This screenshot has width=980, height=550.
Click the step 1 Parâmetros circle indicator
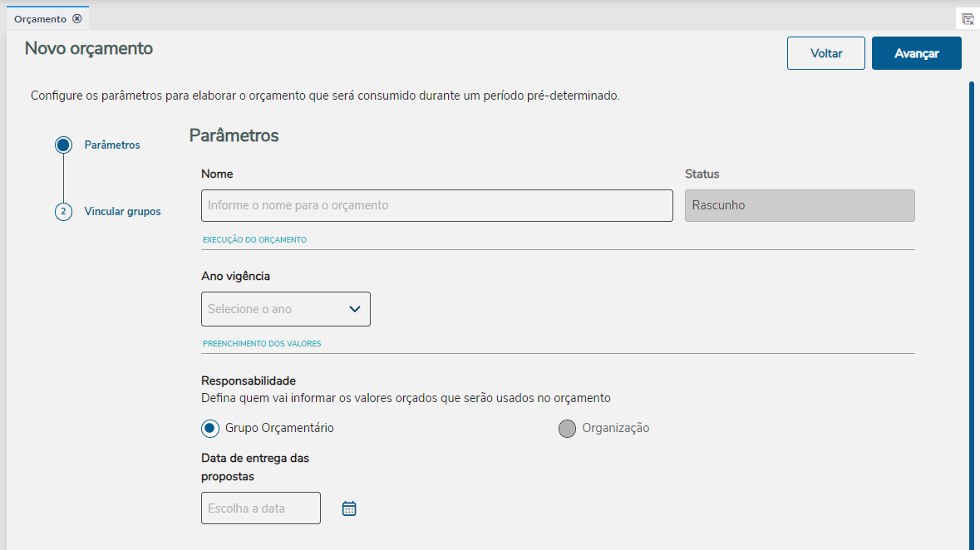[63, 145]
